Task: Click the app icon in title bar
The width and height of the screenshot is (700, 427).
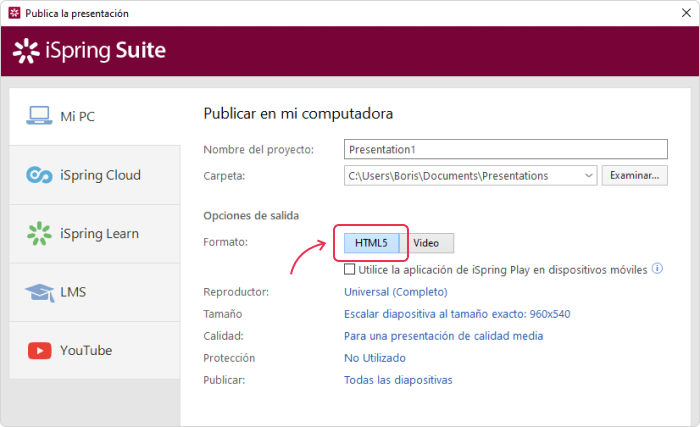Action: click(14, 13)
